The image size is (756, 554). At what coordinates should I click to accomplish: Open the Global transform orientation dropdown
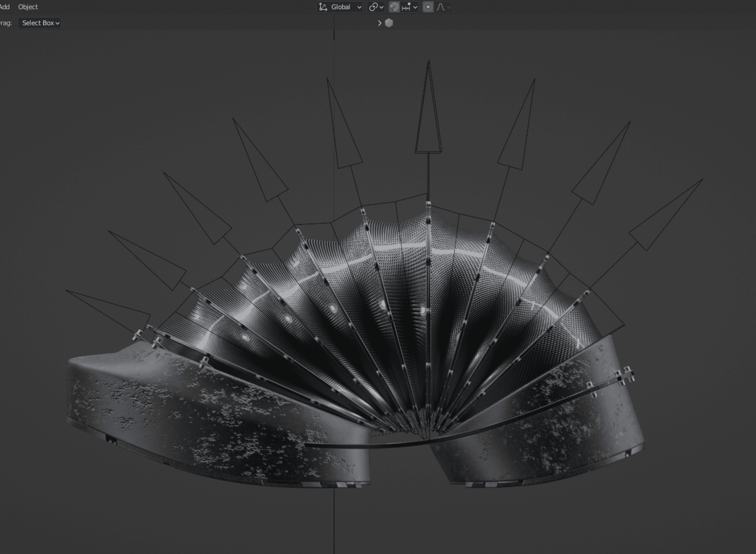[340, 7]
